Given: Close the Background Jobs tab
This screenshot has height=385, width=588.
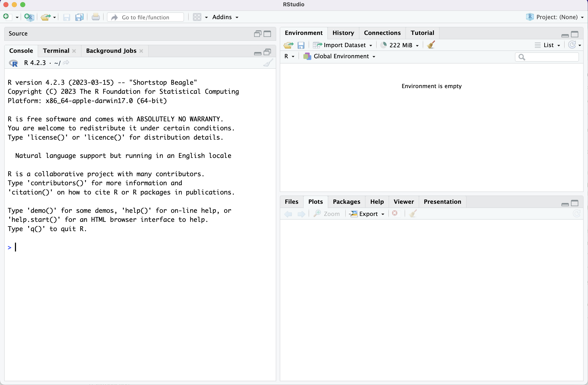Looking at the screenshot, I should (x=141, y=51).
